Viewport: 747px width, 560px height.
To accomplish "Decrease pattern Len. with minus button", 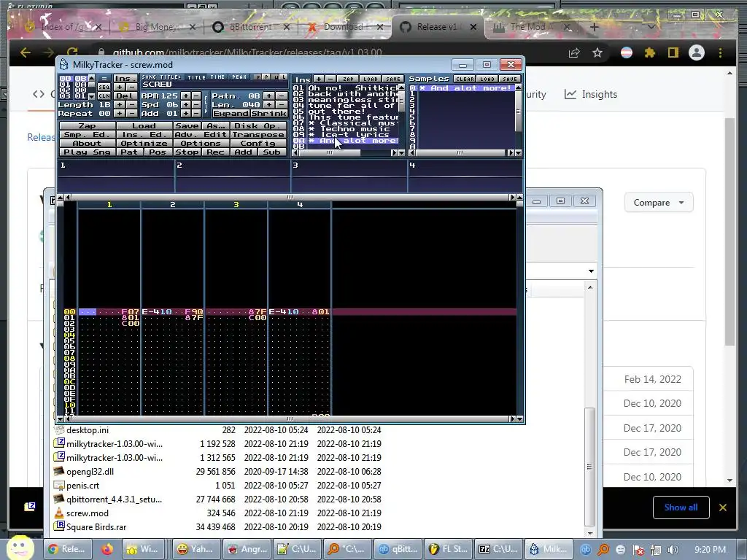I will tap(282, 104).
